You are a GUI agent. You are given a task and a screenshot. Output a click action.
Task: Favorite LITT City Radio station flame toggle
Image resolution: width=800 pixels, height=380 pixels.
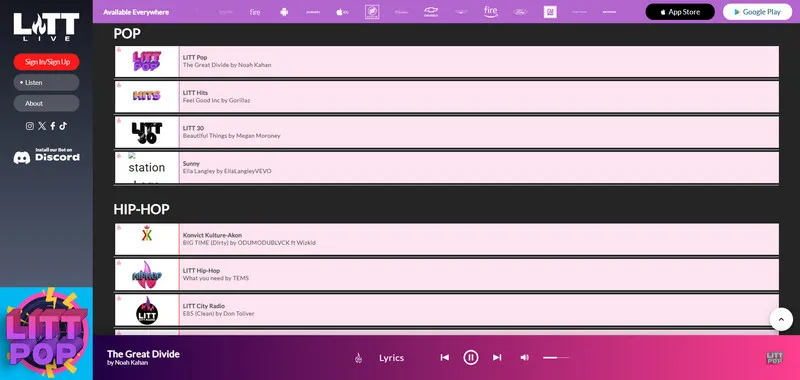119,298
